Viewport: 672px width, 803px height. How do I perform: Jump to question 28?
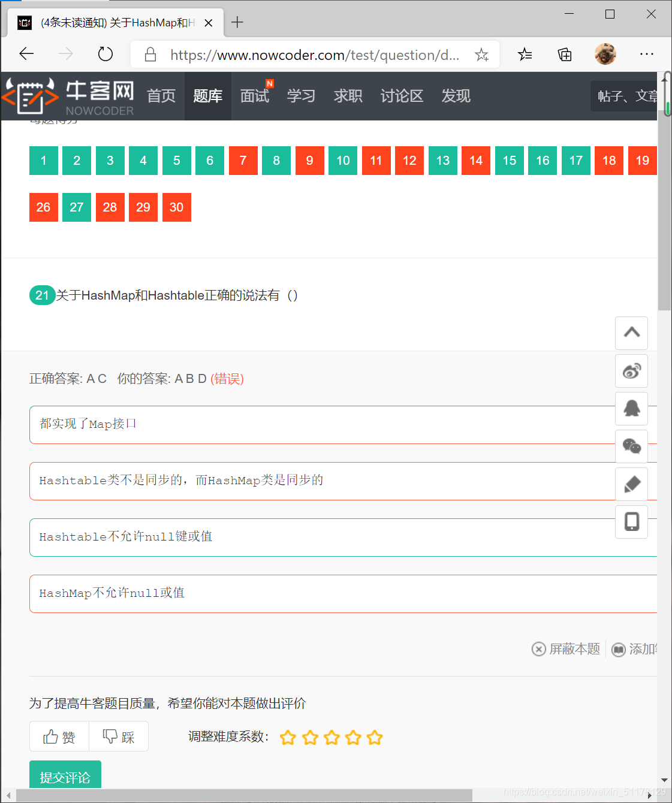pos(110,207)
